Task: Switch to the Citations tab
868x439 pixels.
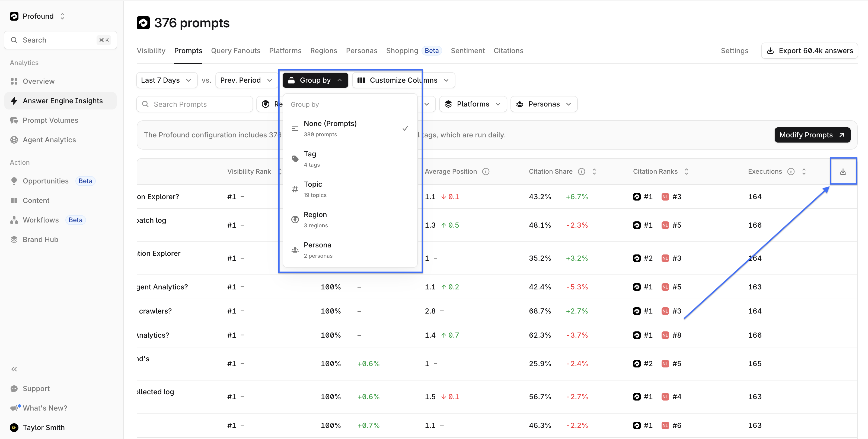Action: click(x=508, y=50)
